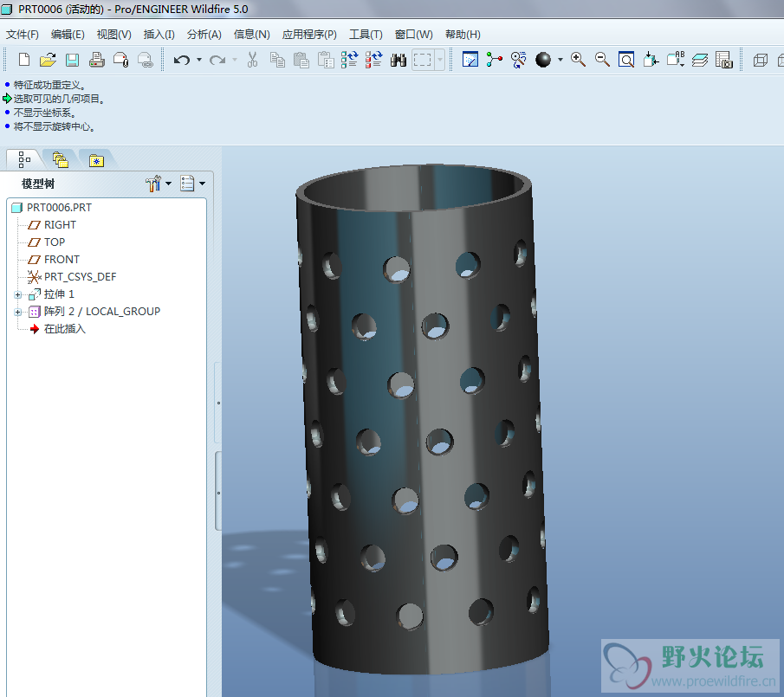Screen dimensions: 784x697
Task: Click the Reorient view icon
Action: (651, 60)
